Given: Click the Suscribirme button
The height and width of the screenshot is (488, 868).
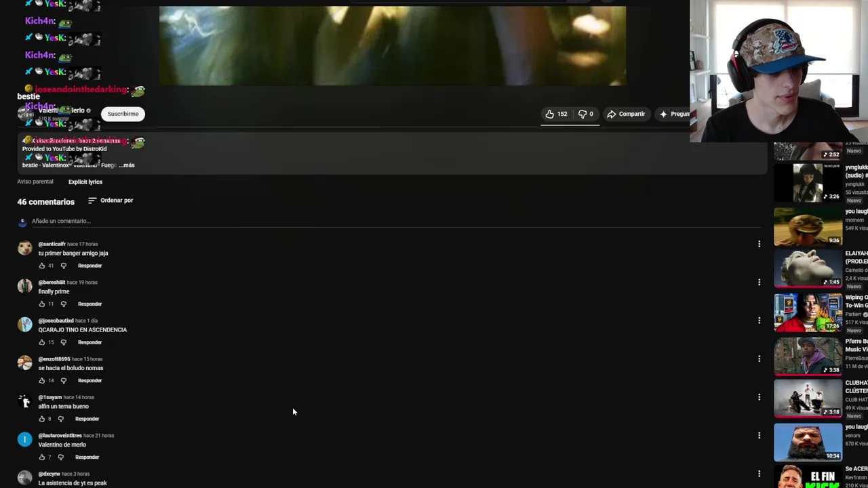Looking at the screenshot, I should tap(123, 114).
